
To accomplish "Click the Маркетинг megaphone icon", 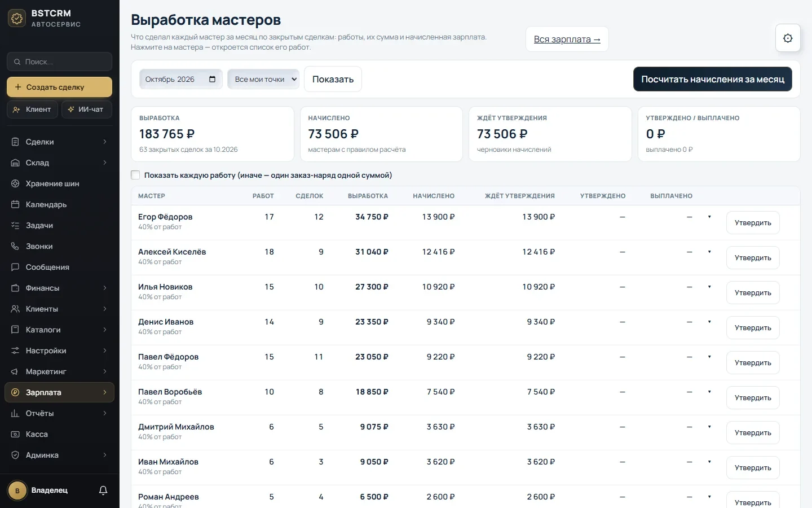I will [15, 371].
